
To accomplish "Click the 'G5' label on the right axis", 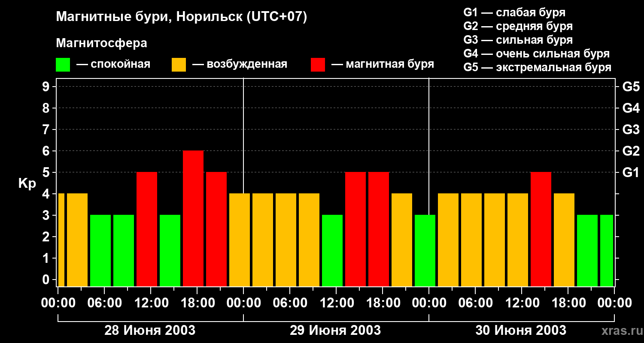I will [x=631, y=87].
